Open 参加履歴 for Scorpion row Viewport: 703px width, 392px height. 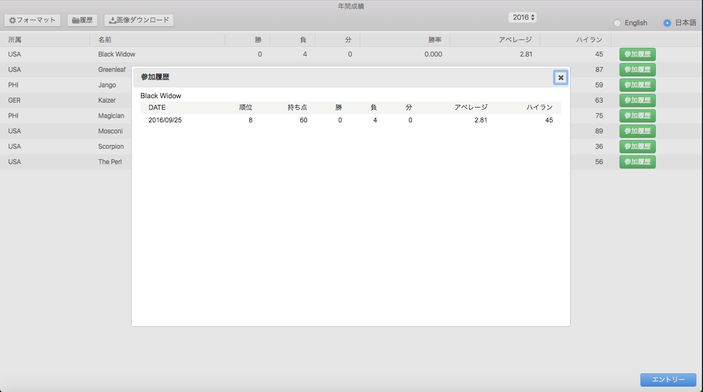[x=638, y=146]
